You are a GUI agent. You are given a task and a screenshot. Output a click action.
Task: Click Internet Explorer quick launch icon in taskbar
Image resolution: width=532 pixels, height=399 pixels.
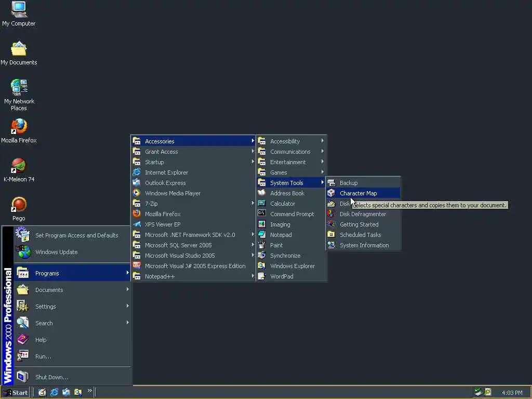[54, 392]
